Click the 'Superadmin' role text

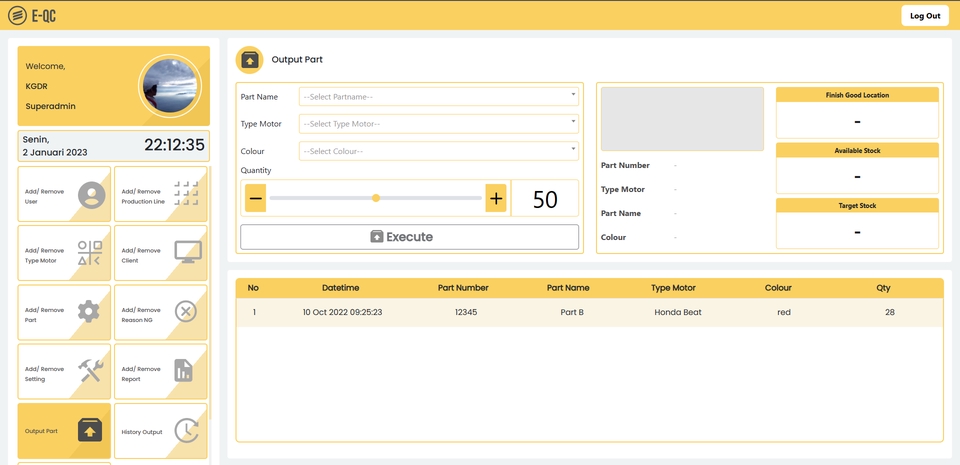pyautogui.click(x=51, y=106)
